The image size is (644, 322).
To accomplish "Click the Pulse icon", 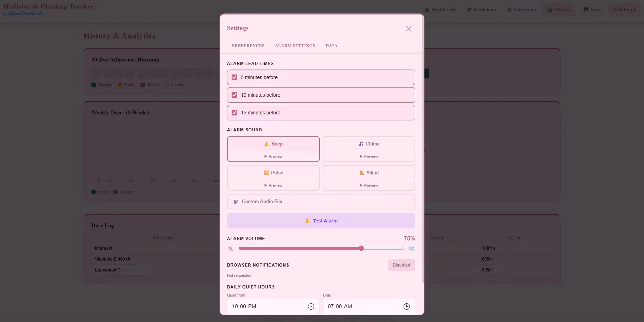I will [x=267, y=173].
